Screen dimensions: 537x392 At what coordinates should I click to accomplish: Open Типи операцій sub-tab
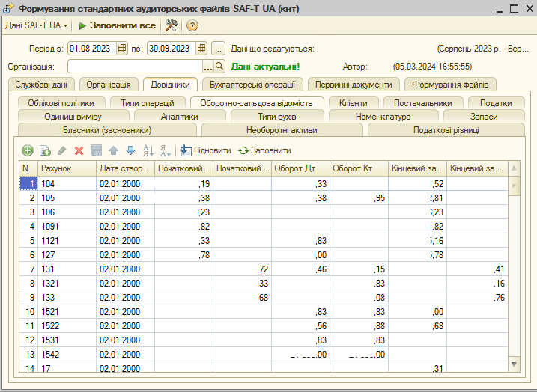coord(148,103)
